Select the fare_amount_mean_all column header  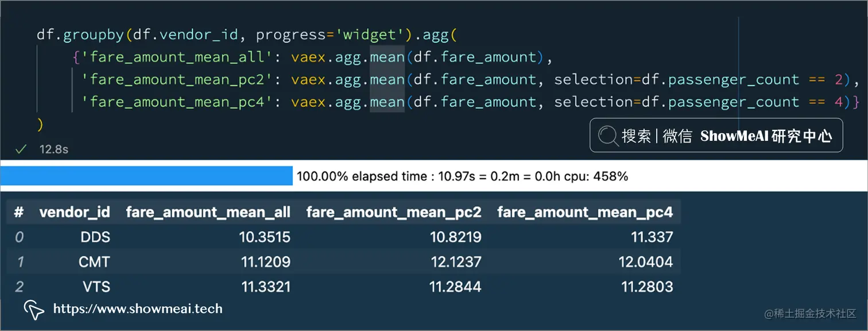click(208, 212)
